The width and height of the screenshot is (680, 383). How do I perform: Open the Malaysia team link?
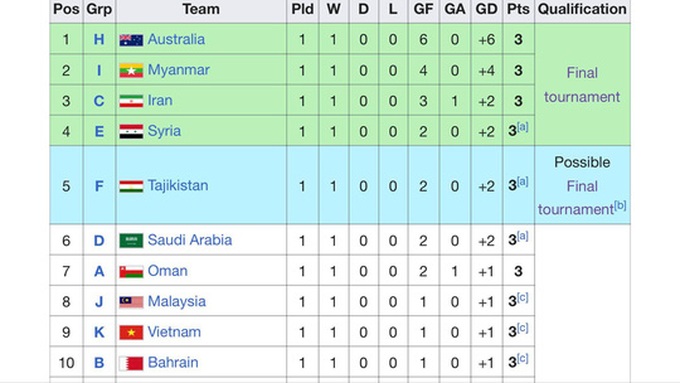coord(177,301)
